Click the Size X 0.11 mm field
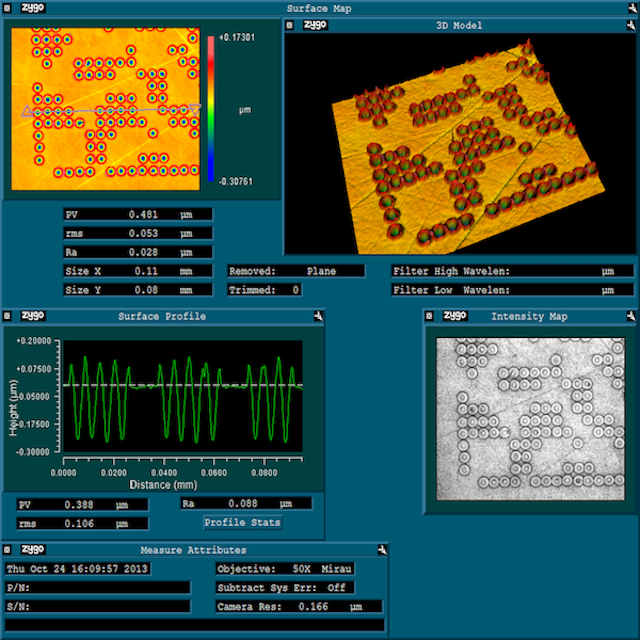Image resolution: width=640 pixels, height=640 pixels. click(138, 271)
